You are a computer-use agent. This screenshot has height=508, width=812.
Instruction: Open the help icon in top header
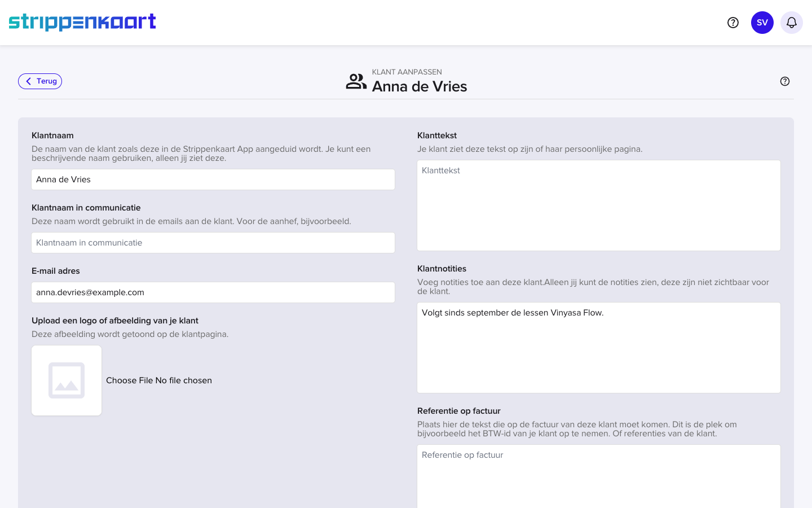click(x=733, y=23)
